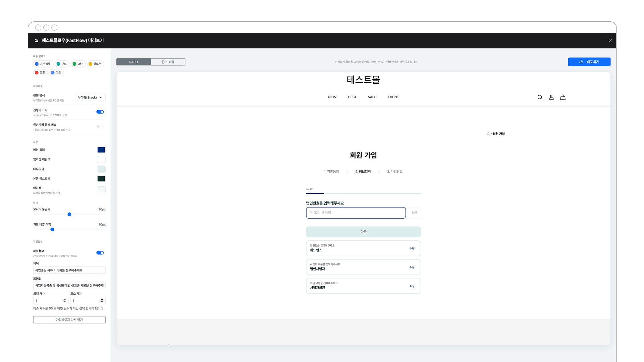
Task: Click the 회원 가입 page heading
Action: coord(363,155)
